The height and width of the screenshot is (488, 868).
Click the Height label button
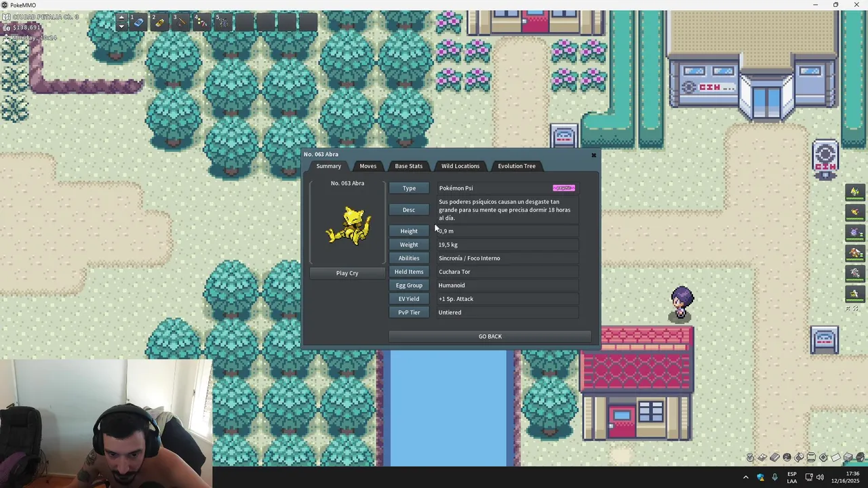[x=409, y=231]
